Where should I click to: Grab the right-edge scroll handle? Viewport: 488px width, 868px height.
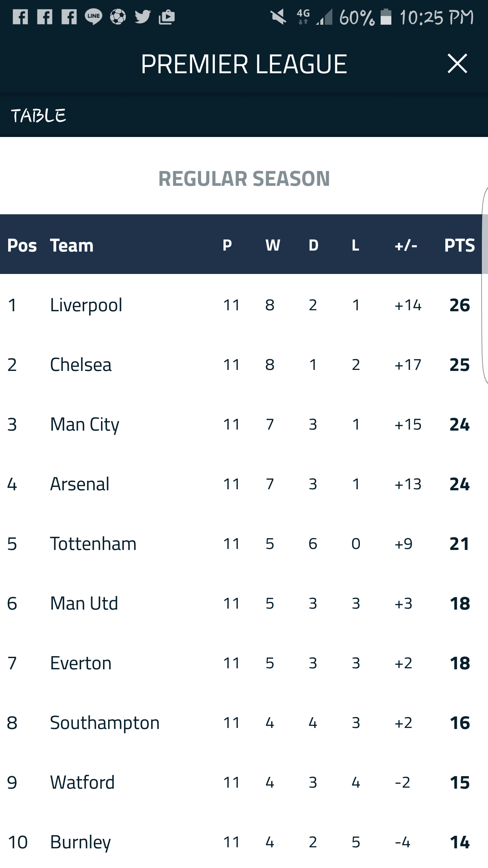tap(485, 285)
